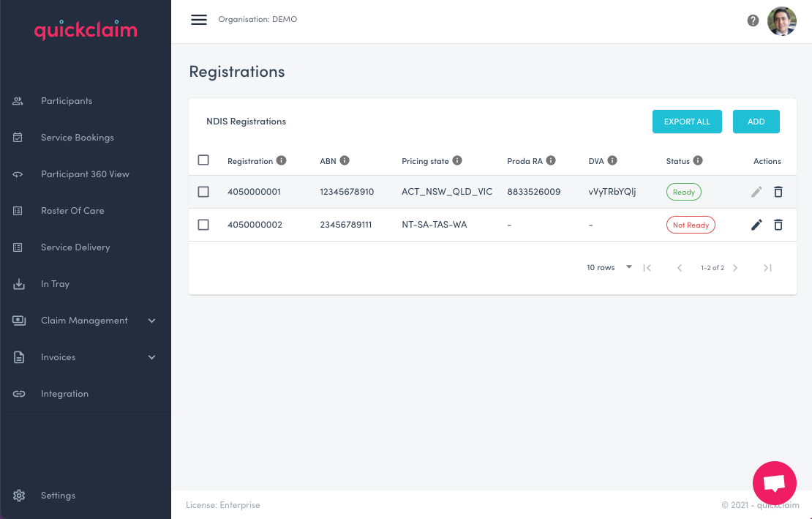Open the chat support bubble
The height and width of the screenshot is (519, 812).
point(774,483)
